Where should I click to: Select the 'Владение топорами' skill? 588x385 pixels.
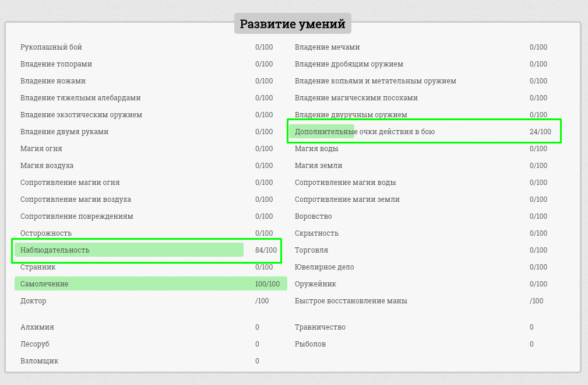tap(56, 64)
